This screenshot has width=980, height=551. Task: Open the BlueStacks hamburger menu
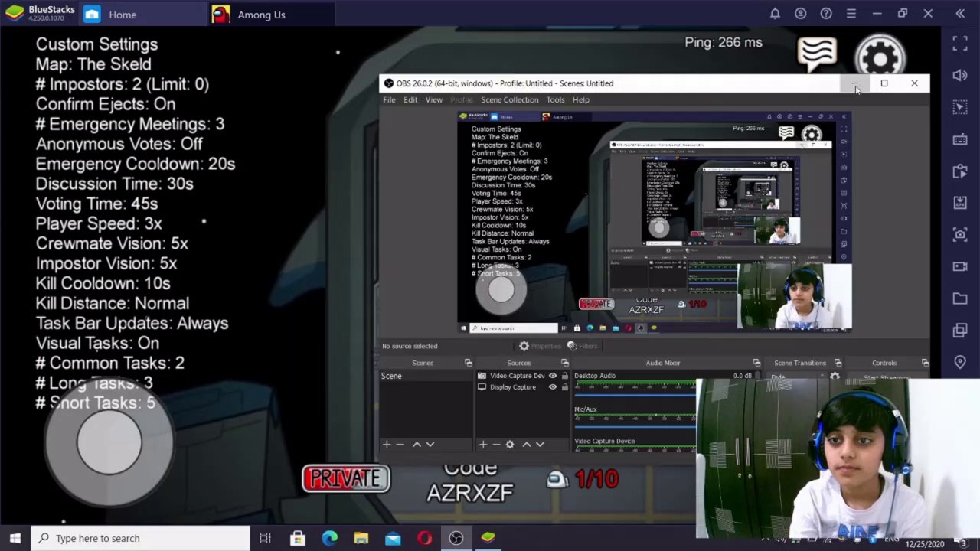pos(851,14)
